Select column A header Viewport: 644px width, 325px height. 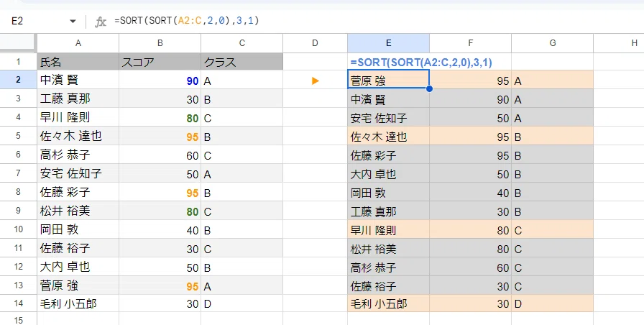point(78,42)
